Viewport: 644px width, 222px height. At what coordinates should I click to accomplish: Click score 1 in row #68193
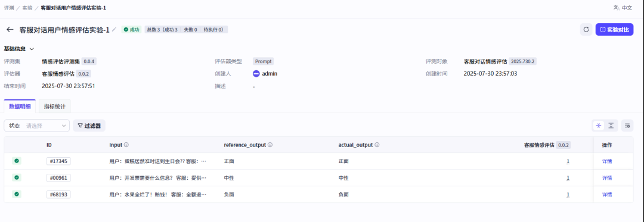click(x=568, y=195)
